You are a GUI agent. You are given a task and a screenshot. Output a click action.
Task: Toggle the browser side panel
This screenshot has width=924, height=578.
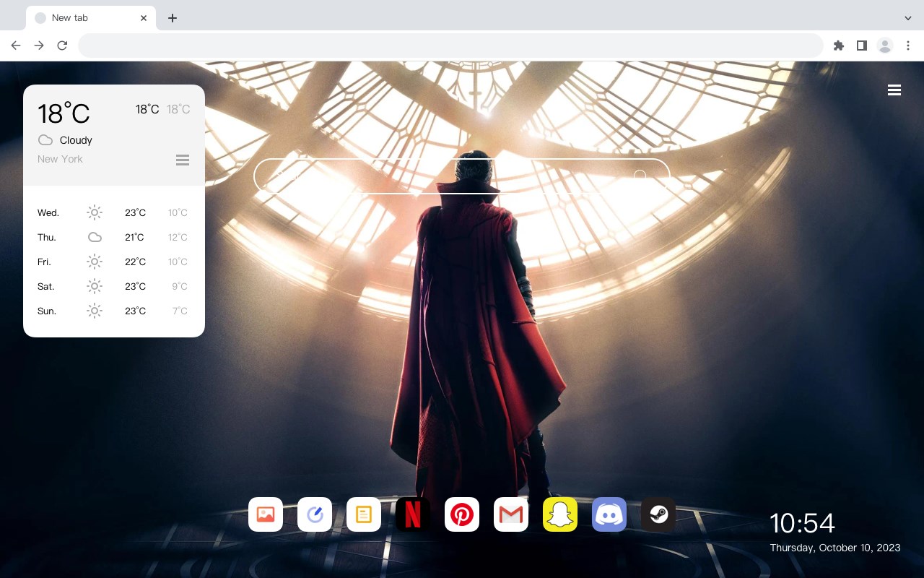tap(861, 46)
